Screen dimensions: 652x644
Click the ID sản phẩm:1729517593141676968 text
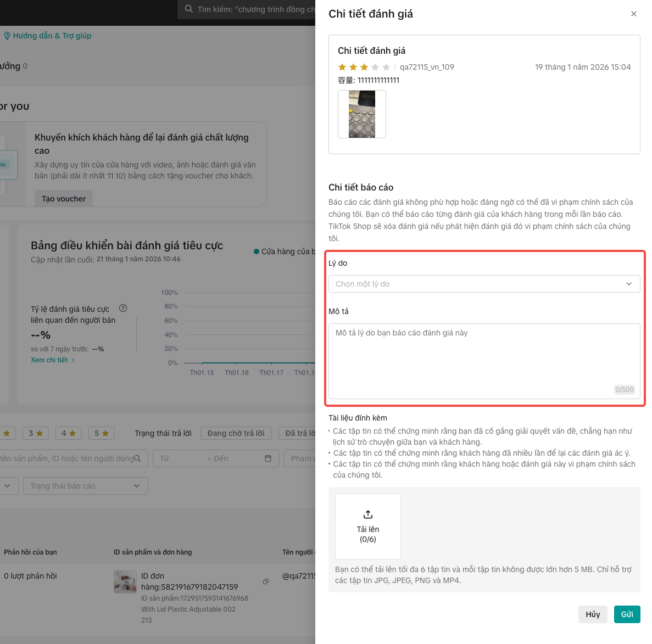[x=194, y=598]
